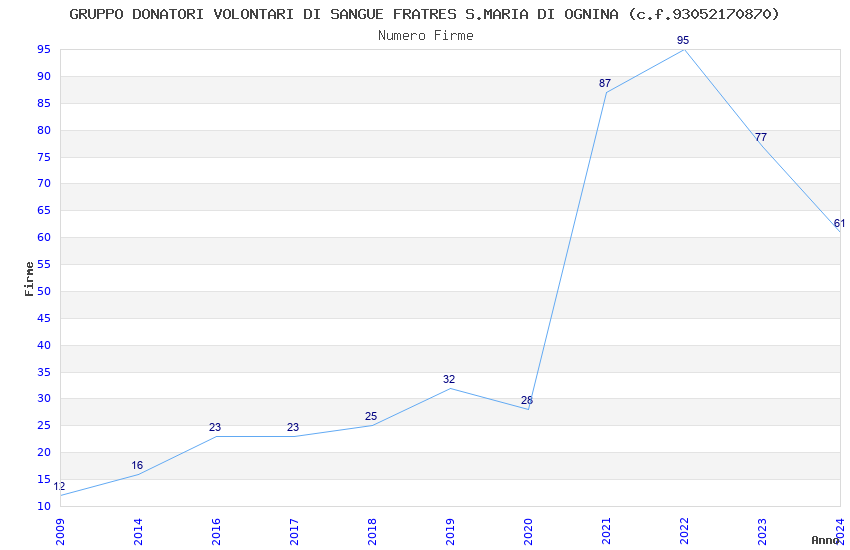Click y-axis value 70
The image size is (850, 550).
pos(44,184)
